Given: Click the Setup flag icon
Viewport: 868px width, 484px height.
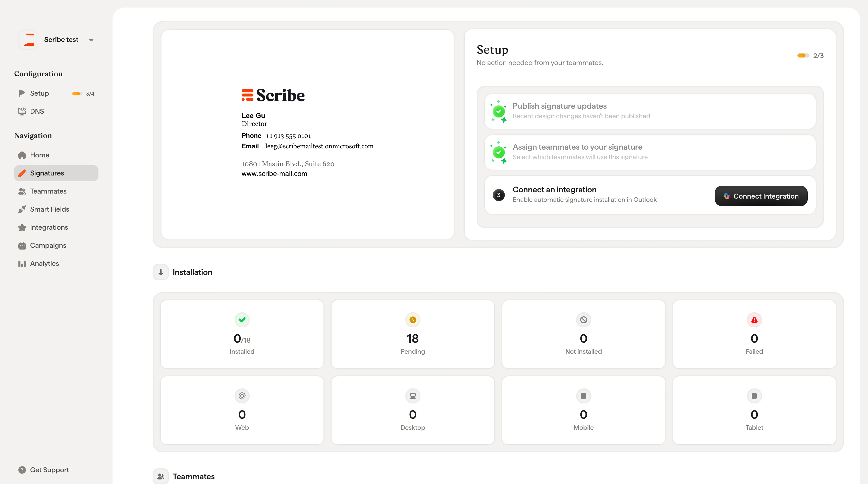Looking at the screenshot, I should click(22, 93).
